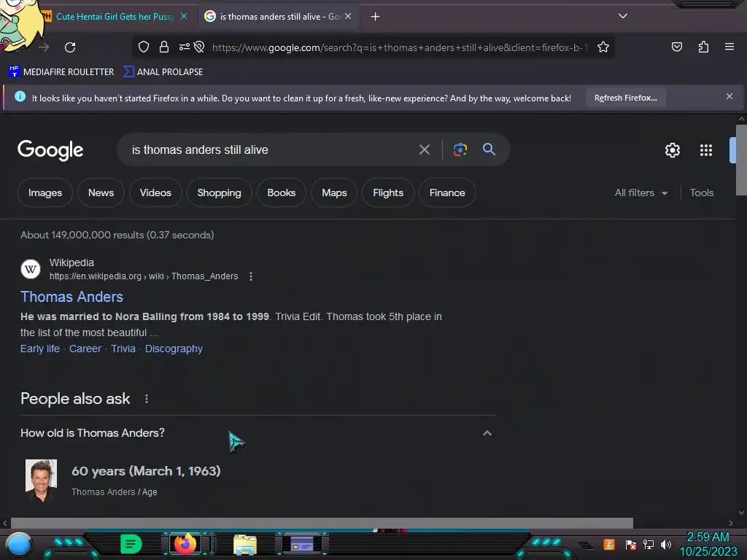
Task: Select the Flights filter
Action: click(x=388, y=192)
